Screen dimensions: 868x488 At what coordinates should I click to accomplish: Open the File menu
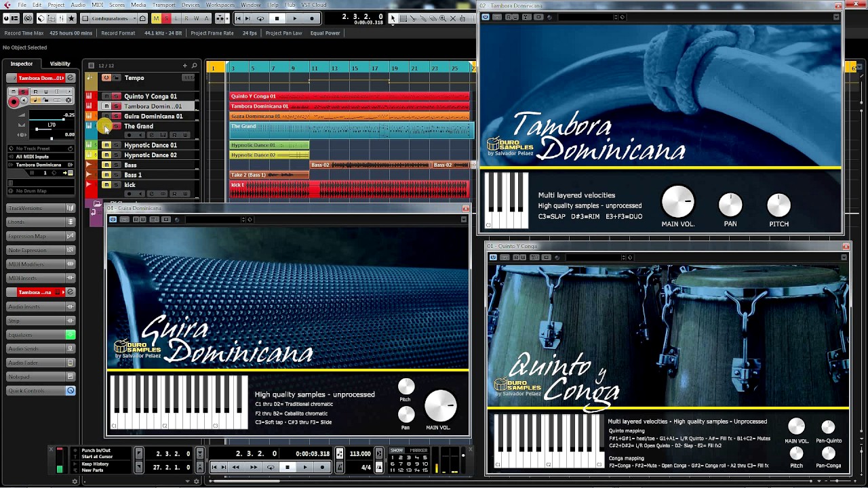pos(22,5)
